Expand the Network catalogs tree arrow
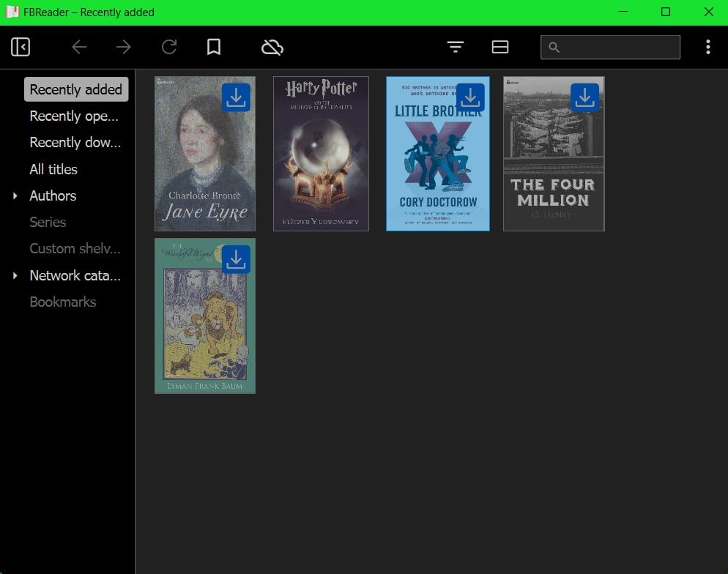This screenshot has width=728, height=574. 15,275
